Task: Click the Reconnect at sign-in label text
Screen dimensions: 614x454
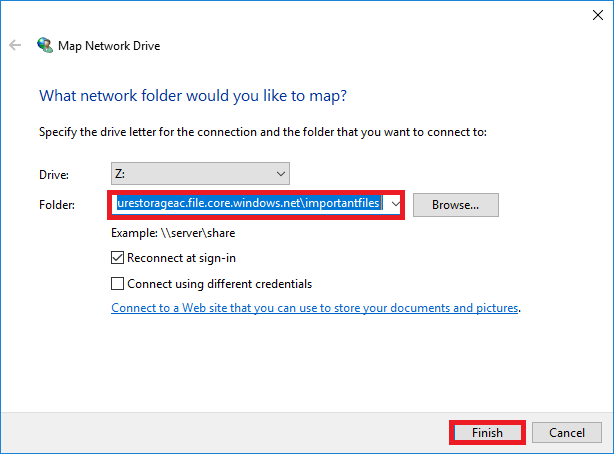Action: (x=176, y=258)
